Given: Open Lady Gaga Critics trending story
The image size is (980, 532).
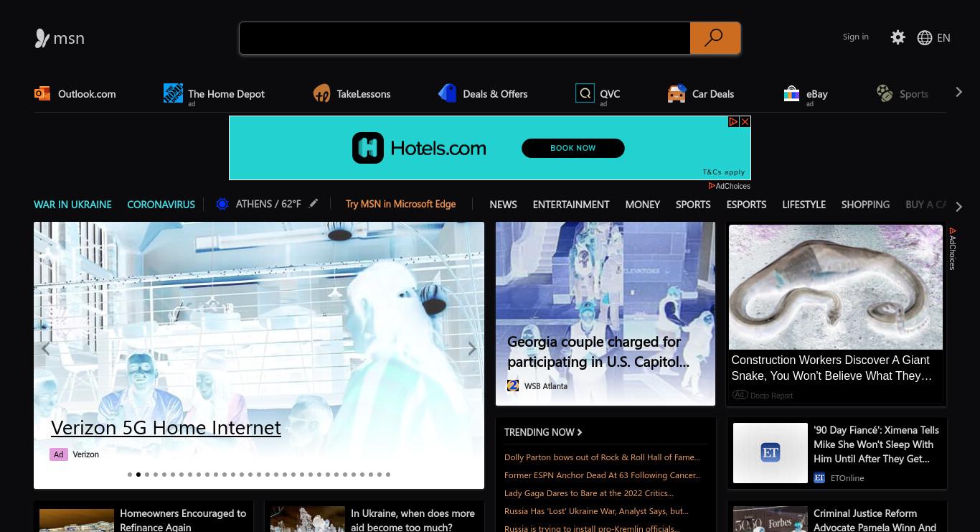Looking at the screenshot, I should tap(588, 493).
